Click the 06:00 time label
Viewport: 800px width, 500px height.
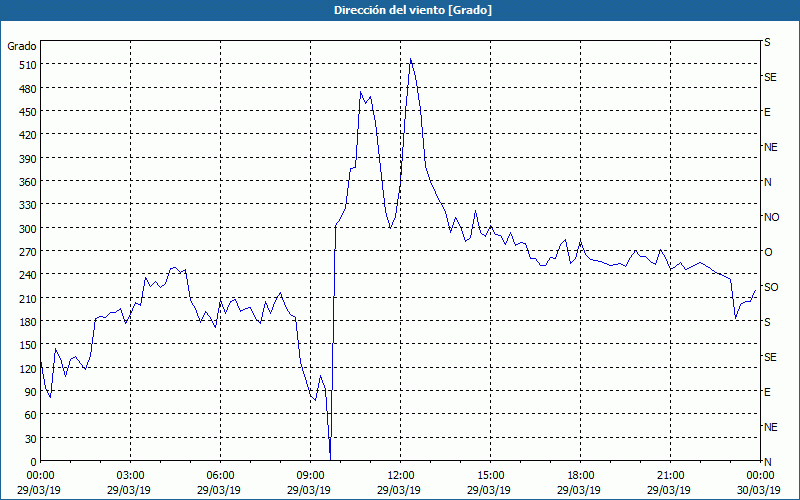click(220, 476)
